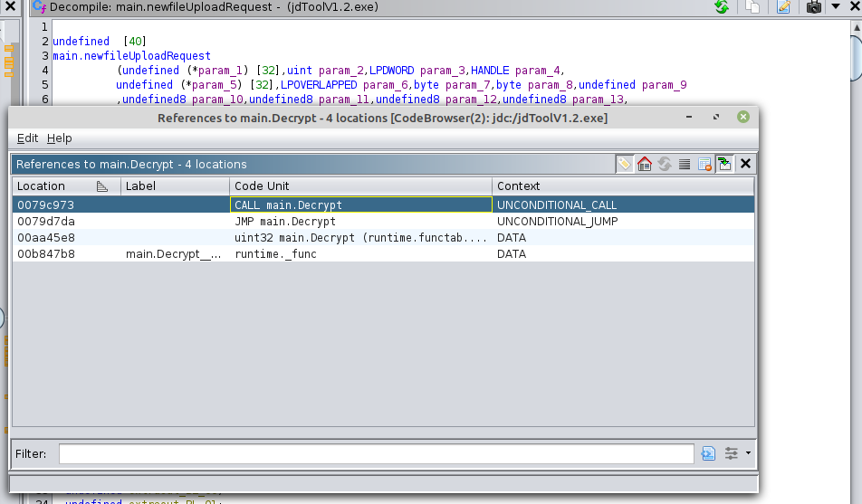Click the table icon with red minus badge
This screenshot has width=862, height=504.
[x=704, y=164]
